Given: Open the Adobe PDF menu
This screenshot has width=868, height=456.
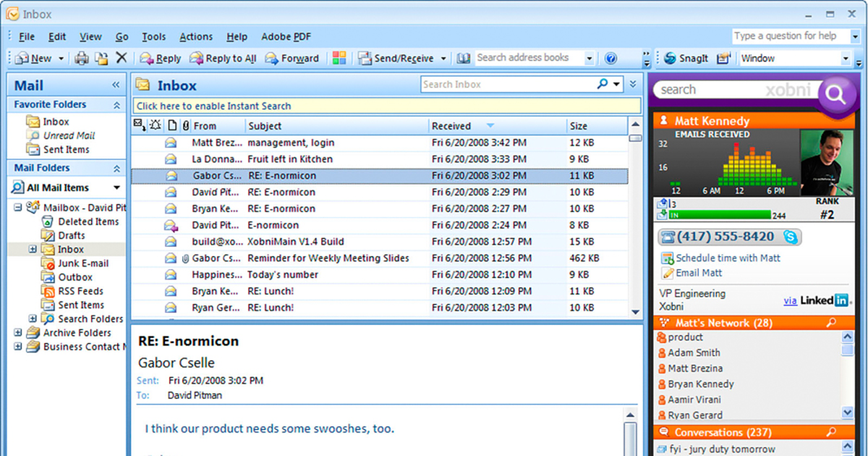Looking at the screenshot, I should [286, 36].
